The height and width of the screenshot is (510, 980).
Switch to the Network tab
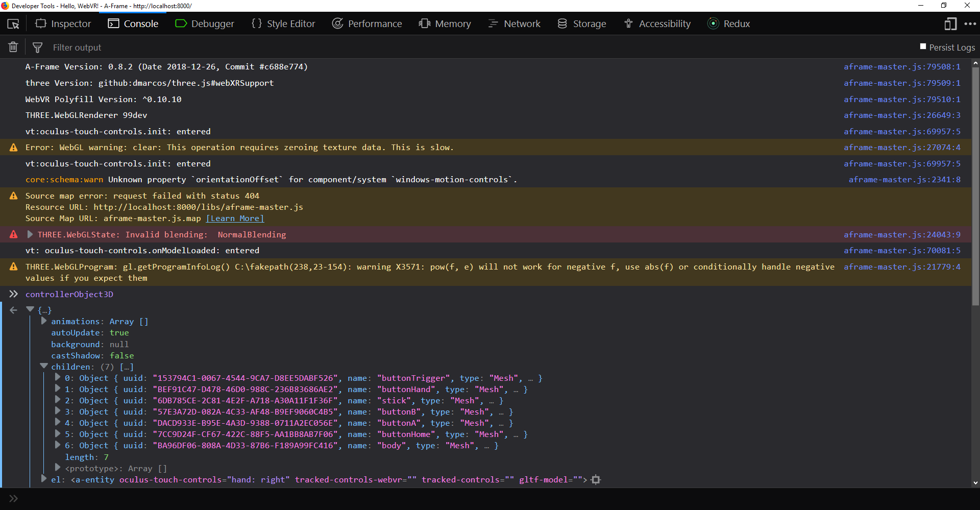tap(514, 23)
